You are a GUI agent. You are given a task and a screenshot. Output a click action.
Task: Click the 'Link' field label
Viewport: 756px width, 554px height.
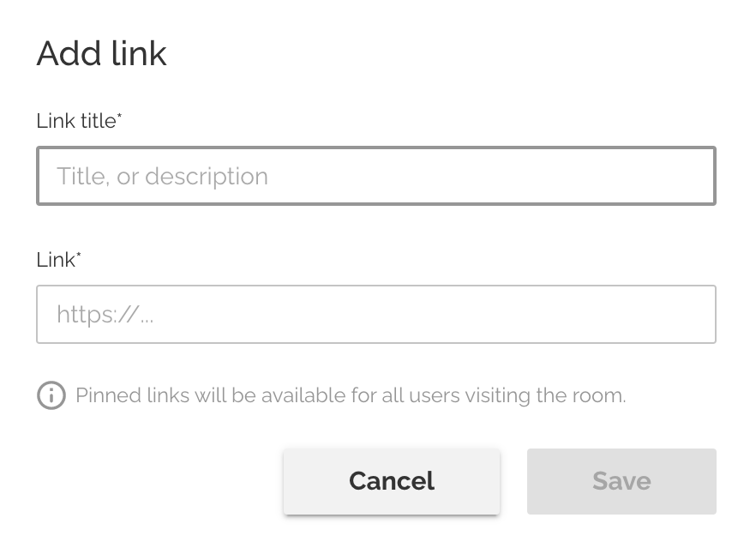pos(53,260)
